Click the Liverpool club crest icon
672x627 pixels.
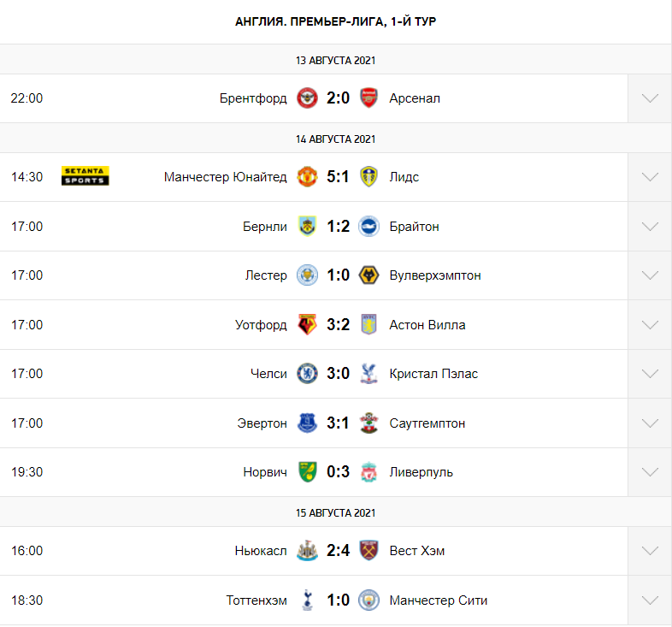368,472
